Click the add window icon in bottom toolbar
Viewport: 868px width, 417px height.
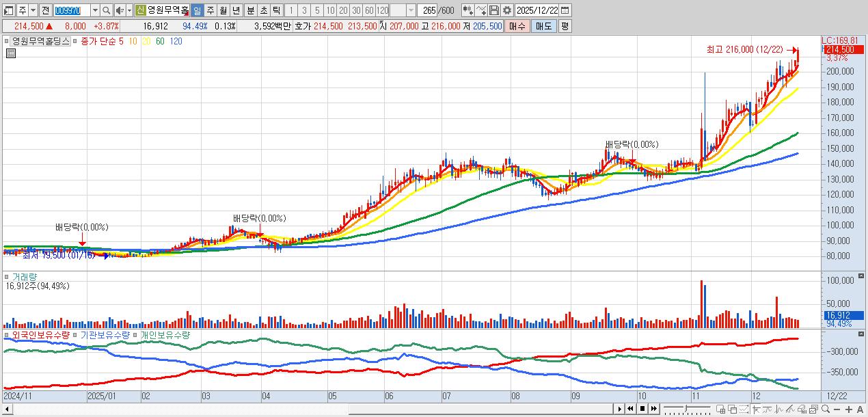720,409
